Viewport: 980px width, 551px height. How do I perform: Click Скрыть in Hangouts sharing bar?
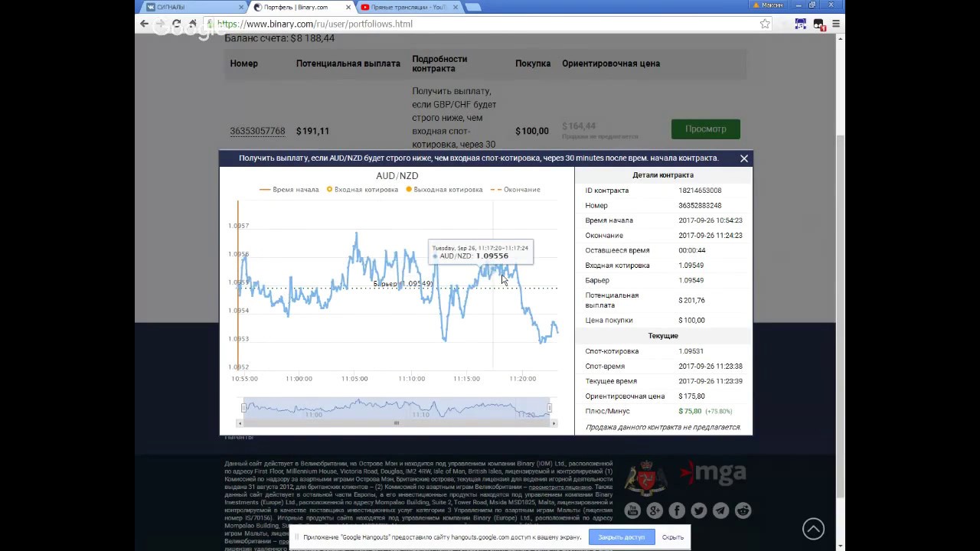click(x=673, y=537)
